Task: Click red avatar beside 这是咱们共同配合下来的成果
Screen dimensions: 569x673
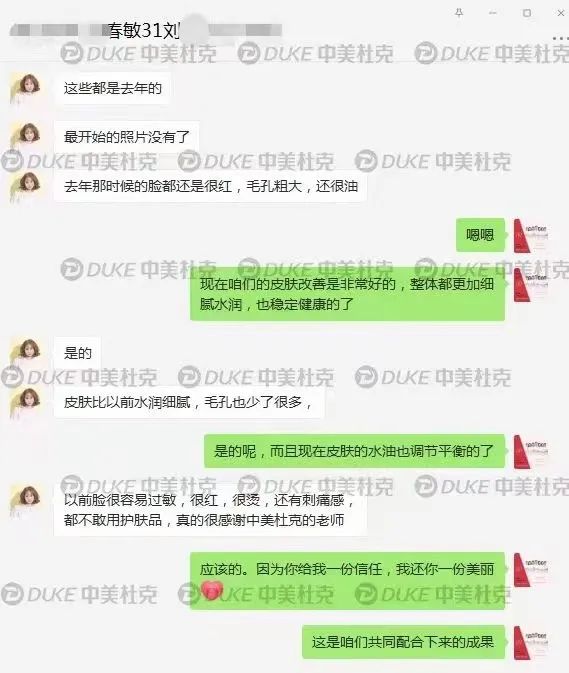Action: click(529, 643)
